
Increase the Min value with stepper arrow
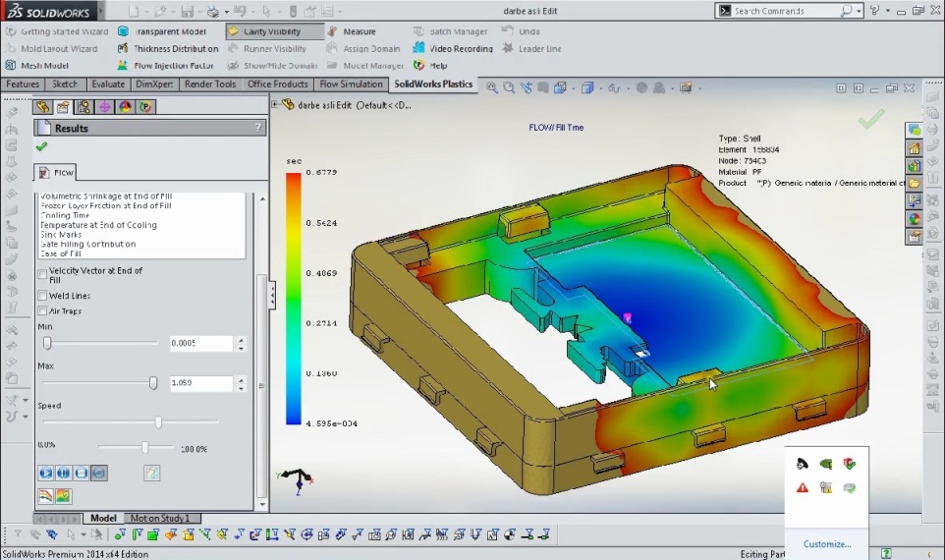click(242, 340)
